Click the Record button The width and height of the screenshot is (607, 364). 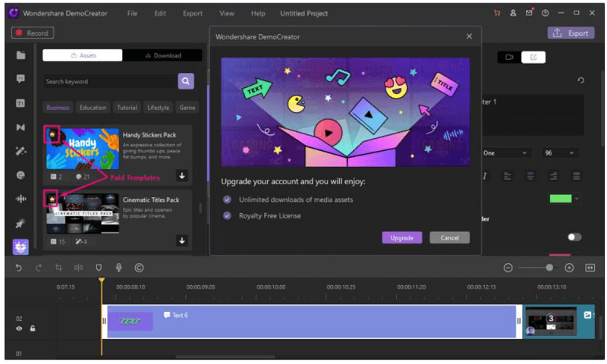click(x=33, y=33)
